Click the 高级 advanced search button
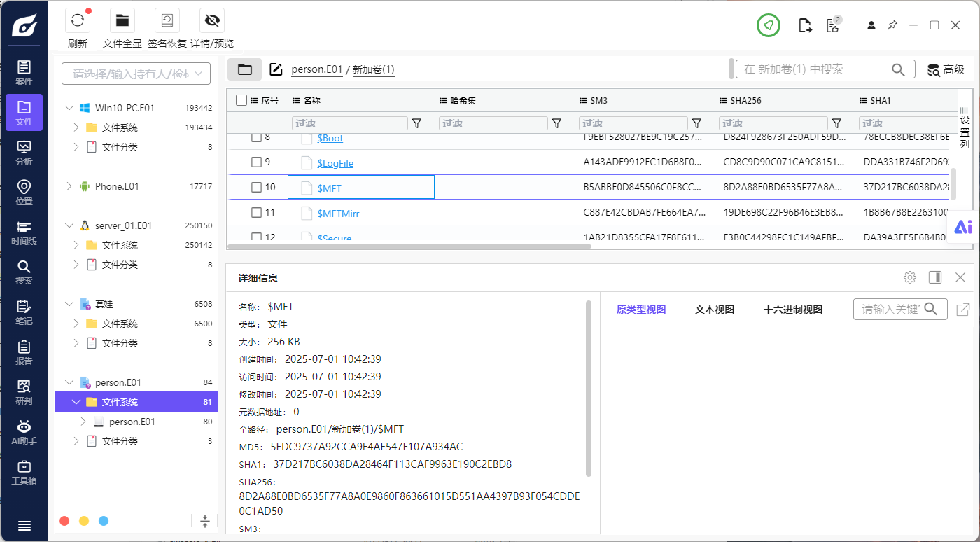 [946, 69]
